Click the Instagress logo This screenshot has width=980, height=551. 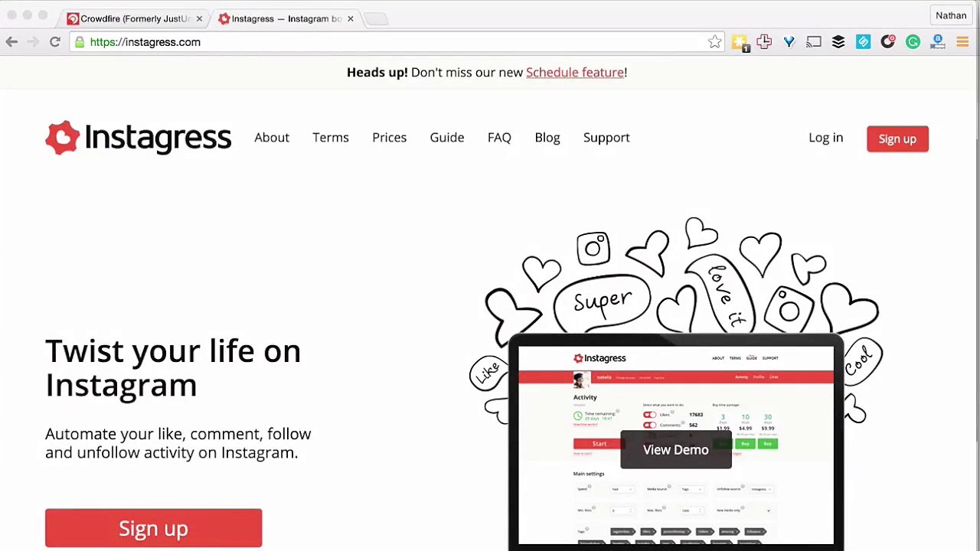138,138
